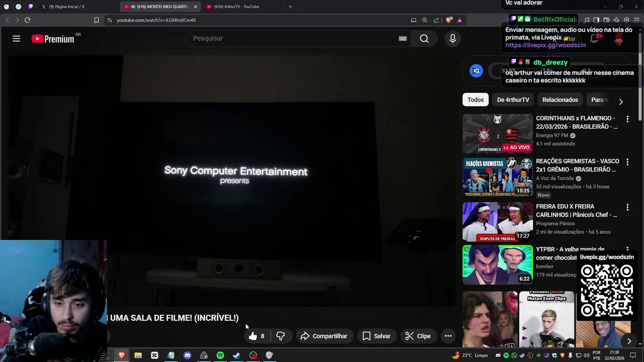The image size is (644, 362).
Task: Open Programa Pânico channel name
Action: pyautogui.click(x=555, y=224)
